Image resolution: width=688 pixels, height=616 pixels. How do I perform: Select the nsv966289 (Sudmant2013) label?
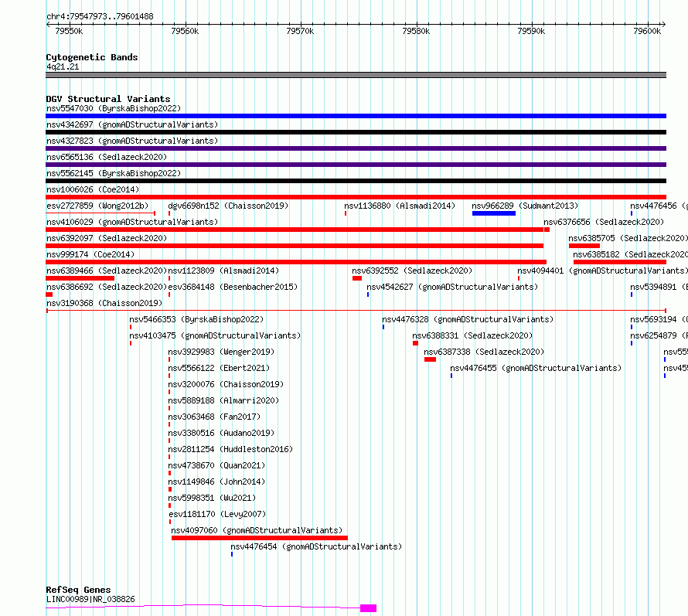[525, 206]
